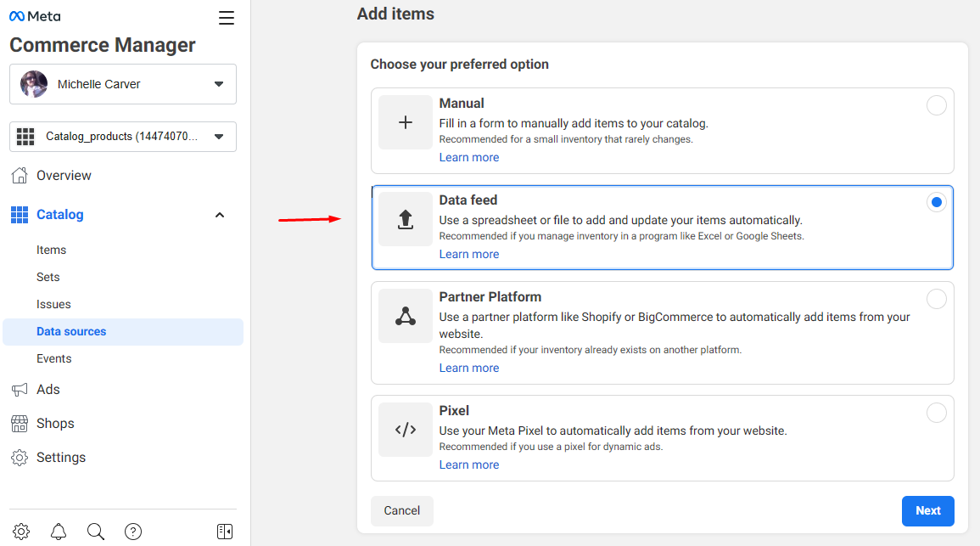Collapse sidebar using the panel toggle icon

[225, 532]
